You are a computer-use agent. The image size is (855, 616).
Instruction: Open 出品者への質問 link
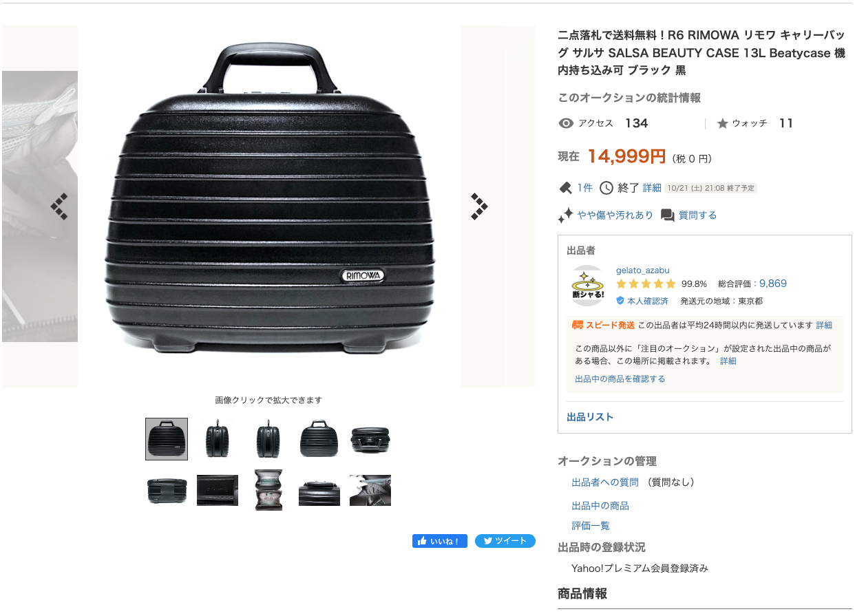605,482
